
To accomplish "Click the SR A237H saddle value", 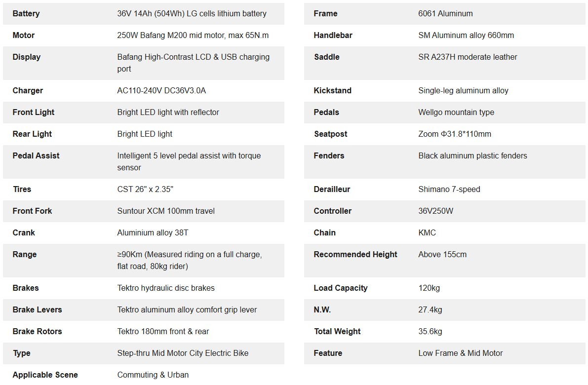I will coord(468,57).
